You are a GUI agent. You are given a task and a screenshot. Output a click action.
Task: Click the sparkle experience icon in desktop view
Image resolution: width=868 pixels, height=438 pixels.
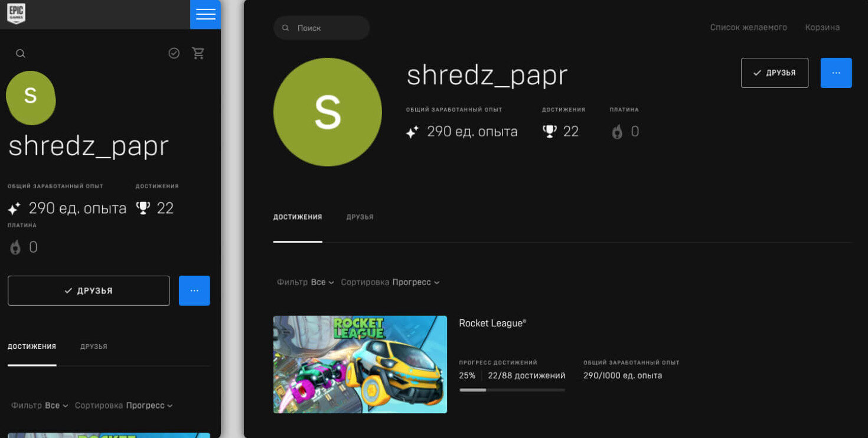(412, 132)
